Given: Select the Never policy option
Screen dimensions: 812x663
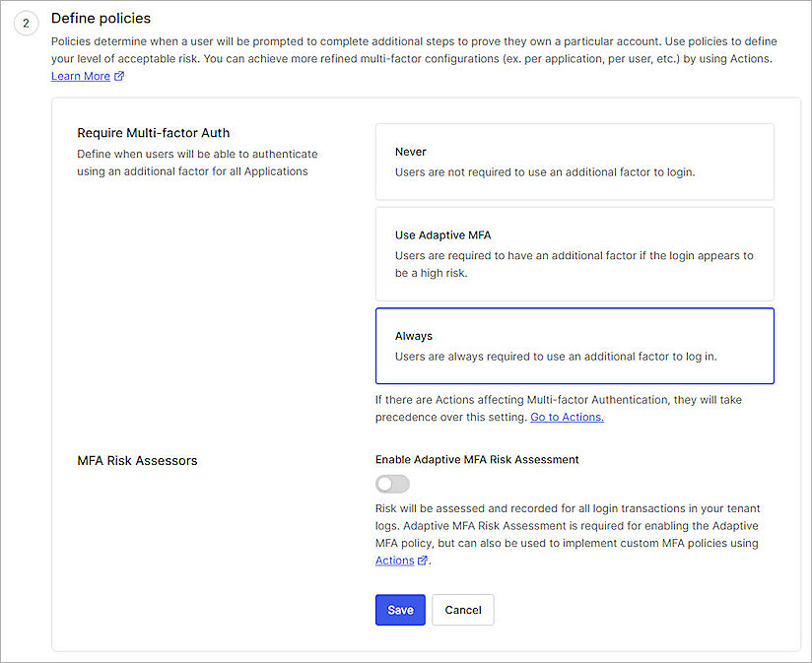Looking at the screenshot, I should [x=575, y=163].
